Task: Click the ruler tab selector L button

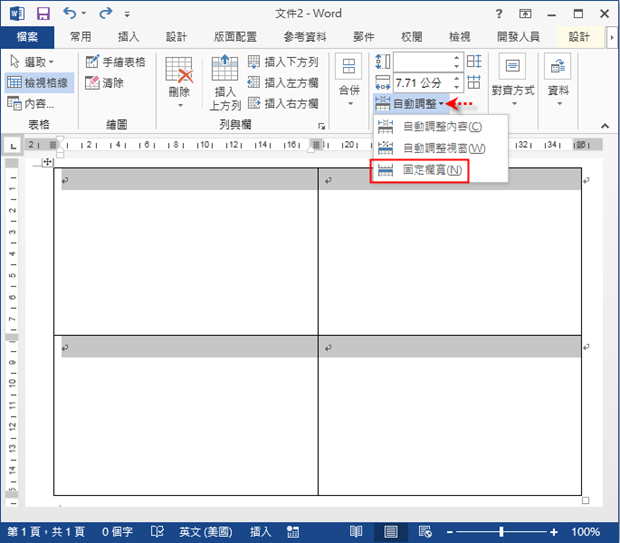Action: tap(13, 146)
